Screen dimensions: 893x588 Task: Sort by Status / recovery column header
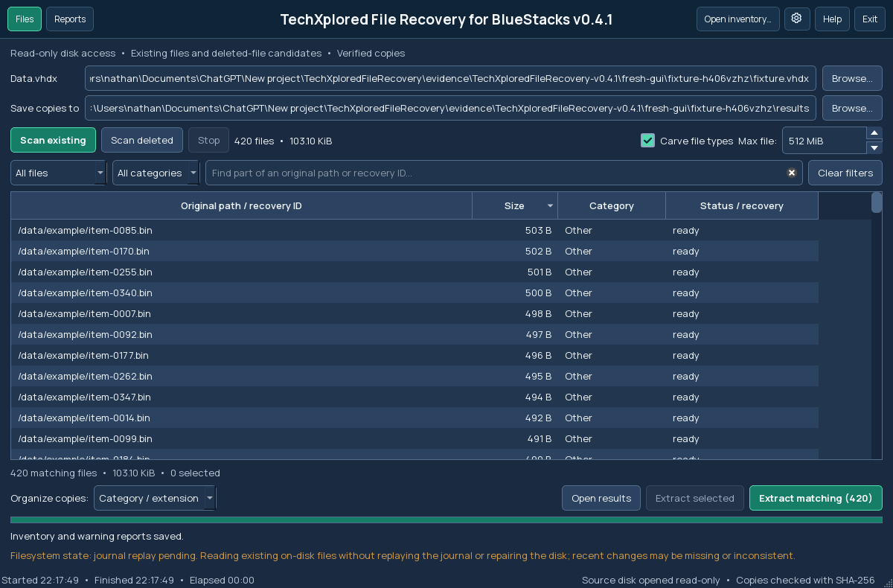coord(742,205)
